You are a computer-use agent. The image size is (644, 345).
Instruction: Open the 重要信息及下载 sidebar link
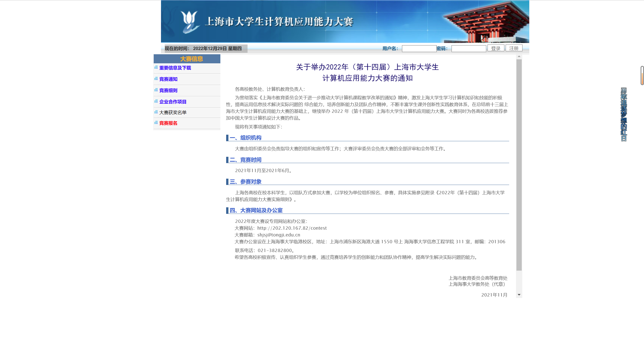175,68
